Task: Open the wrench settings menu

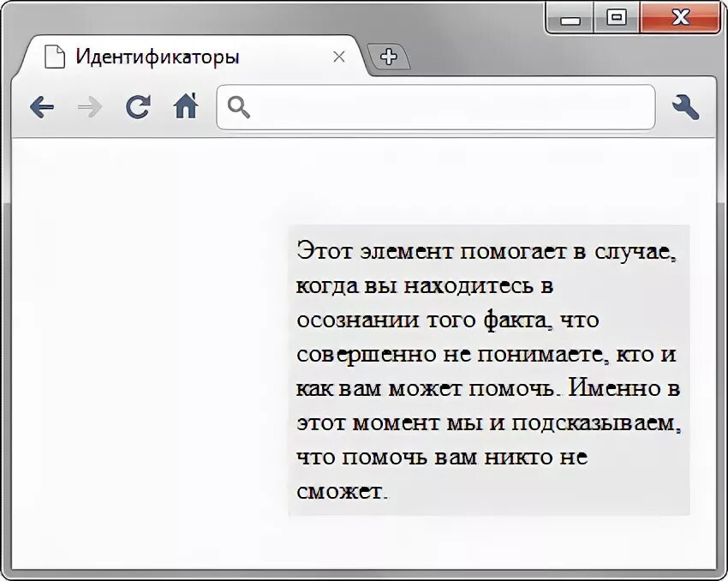Action: pos(685,107)
